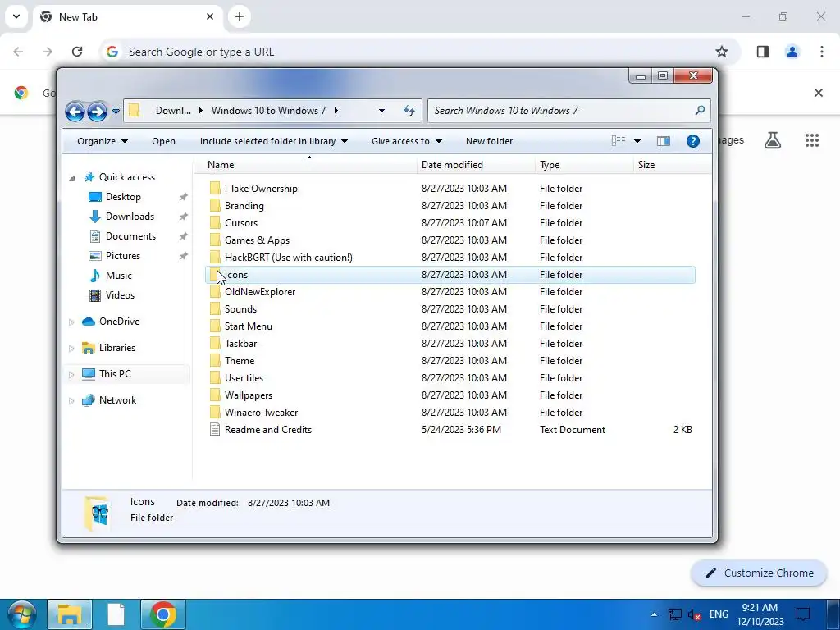840x630 pixels.
Task: Open Google apps grid in Chrome
Action: tap(811, 140)
